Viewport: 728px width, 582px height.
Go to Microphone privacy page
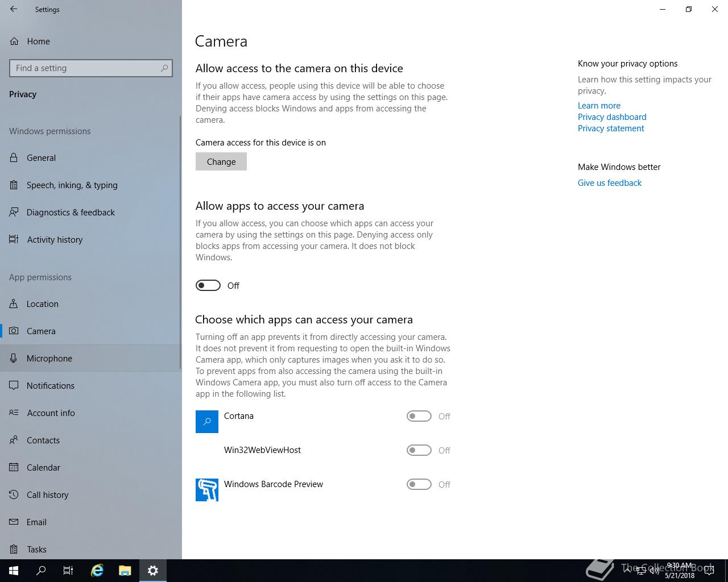(x=91, y=358)
